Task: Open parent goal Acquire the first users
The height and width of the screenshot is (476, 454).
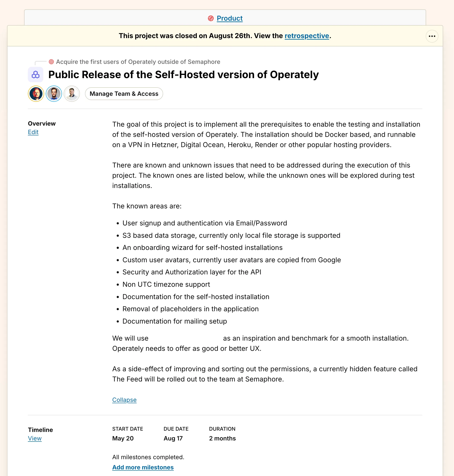Action: pyautogui.click(x=138, y=62)
